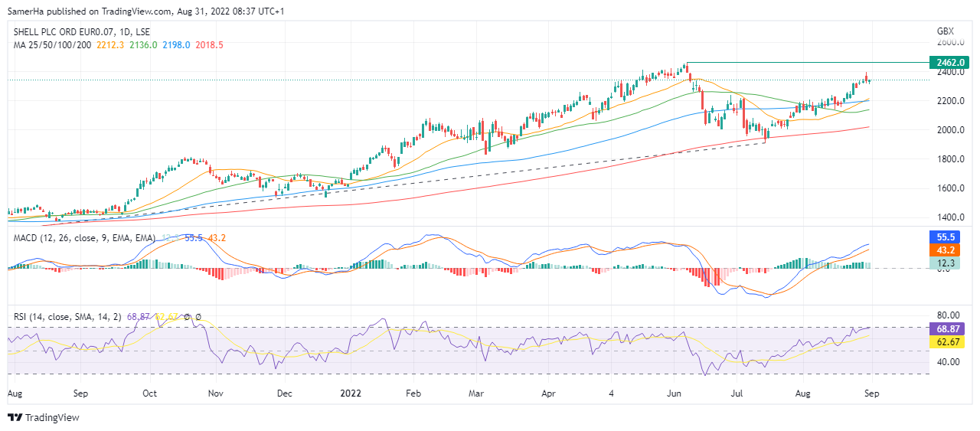980x431 pixels.
Task: Click the green 2136.0 moving average value
Action: (143, 45)
